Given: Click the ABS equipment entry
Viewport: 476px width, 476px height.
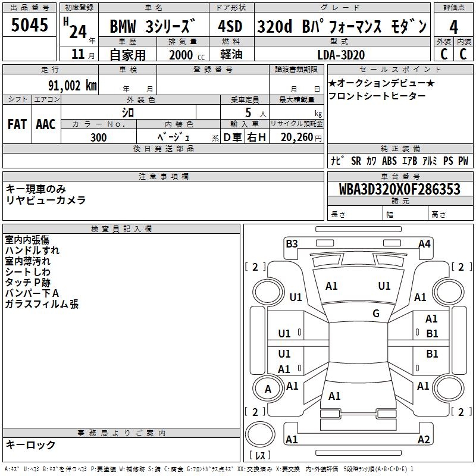Looking at the screenshot, I should (x=389, y=161).
